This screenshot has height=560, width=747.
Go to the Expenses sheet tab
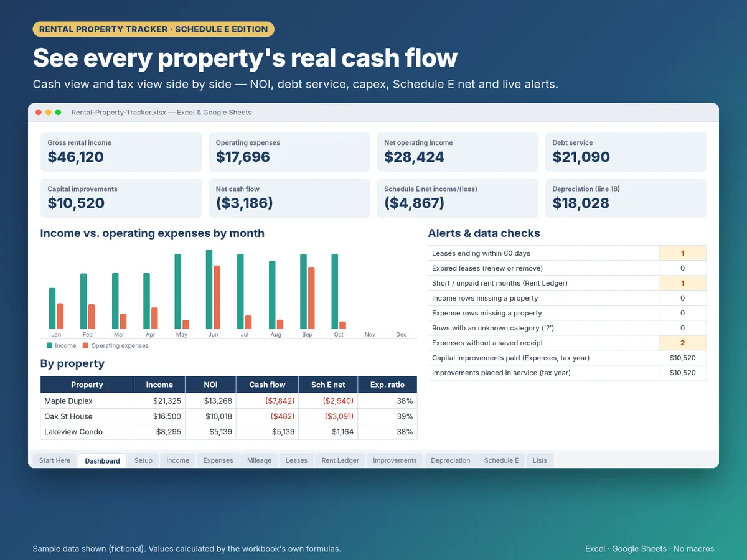coord(218,460)
